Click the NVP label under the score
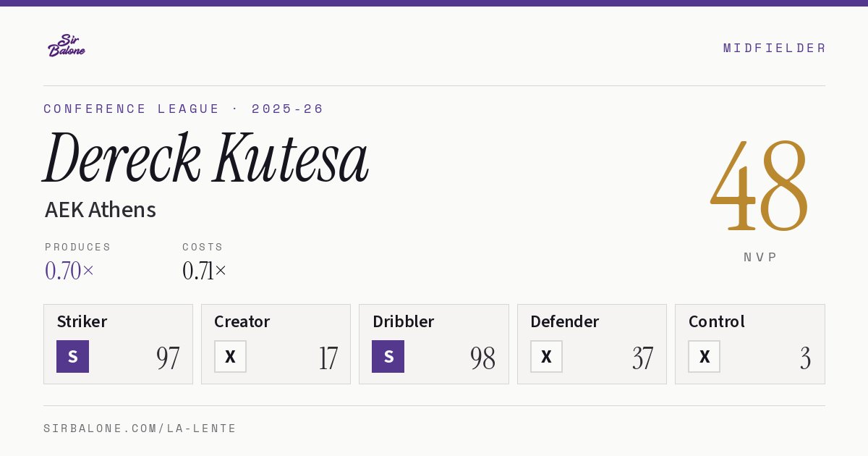This screenshot has height=456, width=868. tap(760, 257)
